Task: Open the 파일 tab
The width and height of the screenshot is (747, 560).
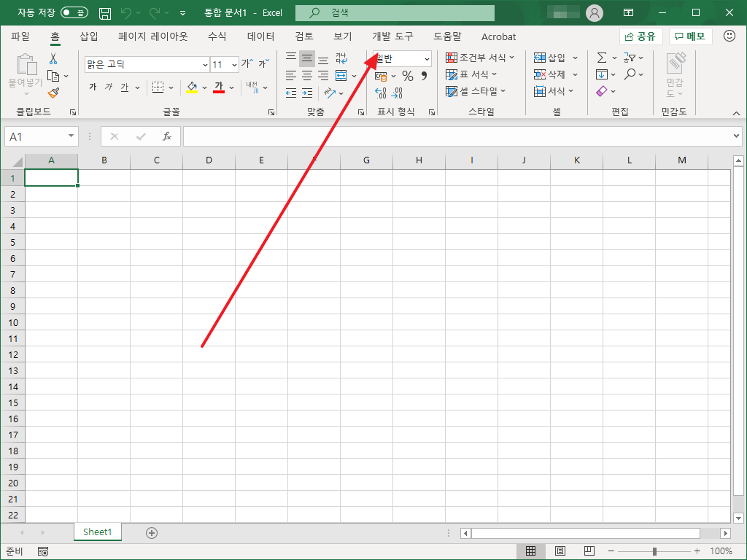Action: click(x=20, y=36)
